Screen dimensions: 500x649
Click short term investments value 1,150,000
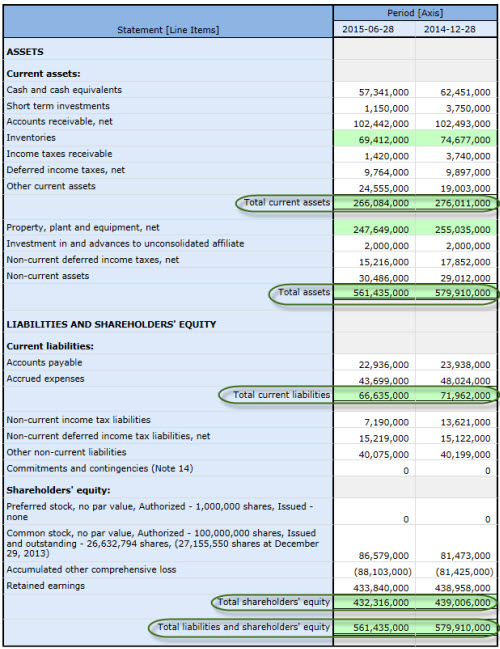coord(387,108)
